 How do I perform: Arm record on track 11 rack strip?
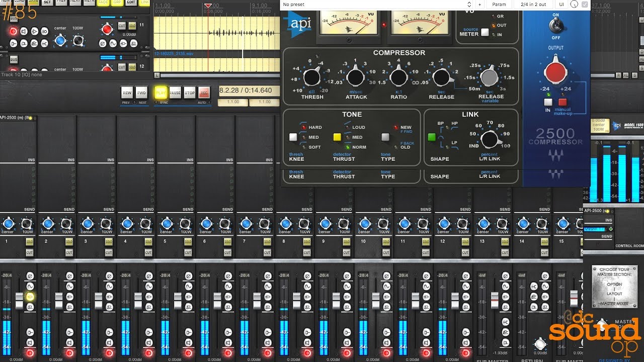point(13,31)
